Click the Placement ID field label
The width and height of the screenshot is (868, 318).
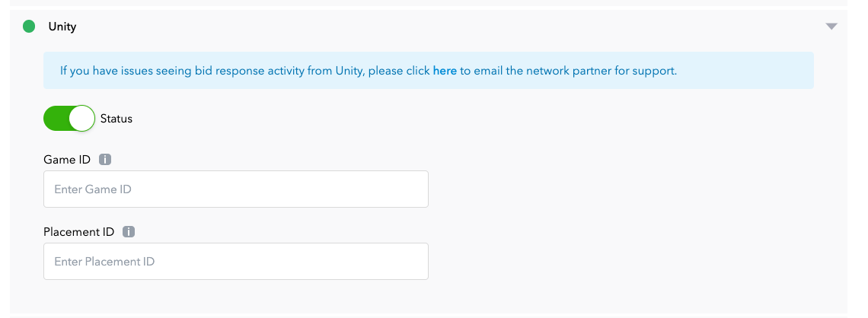[x=79, y=232]
